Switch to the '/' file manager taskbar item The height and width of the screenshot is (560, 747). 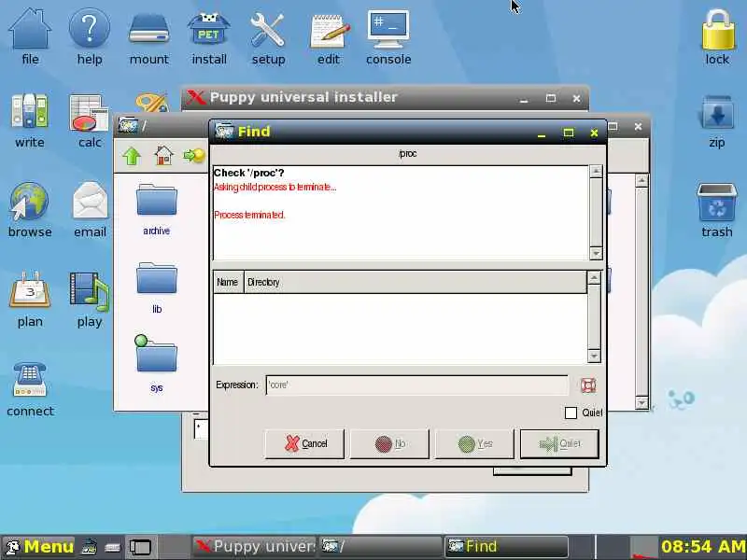379,547
